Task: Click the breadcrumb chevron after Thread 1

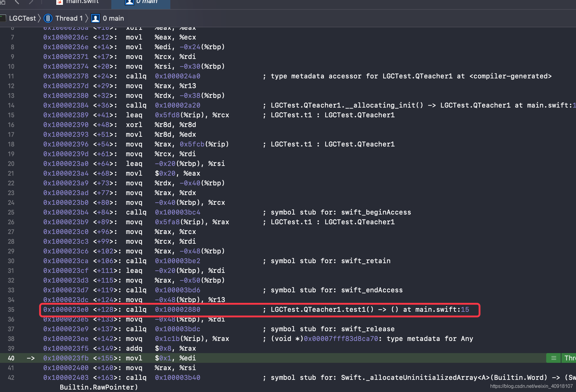Action: coord(87,18)
